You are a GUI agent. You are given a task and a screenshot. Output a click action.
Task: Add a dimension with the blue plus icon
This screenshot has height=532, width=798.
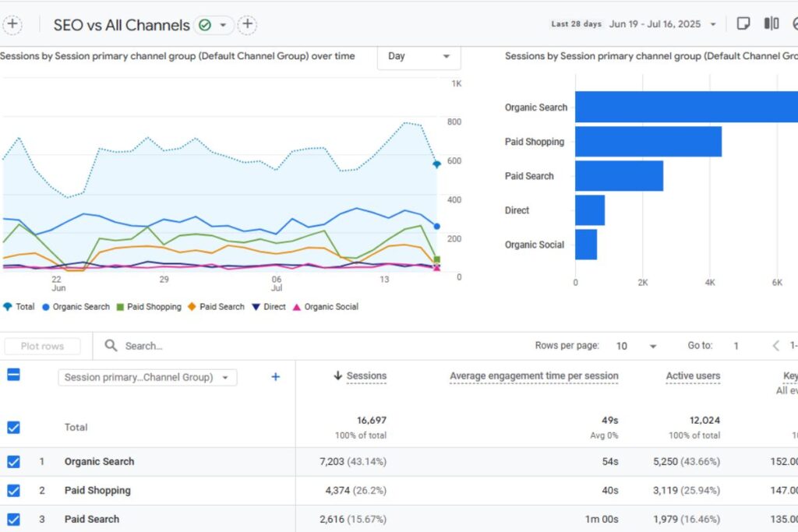pyautogui.click(x=275, y=377)
